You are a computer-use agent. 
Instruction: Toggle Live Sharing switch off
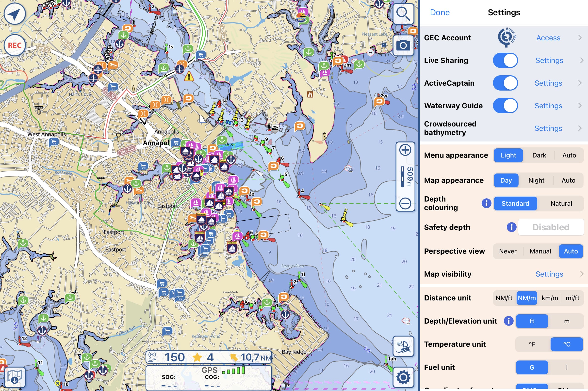tap(505, 60)
